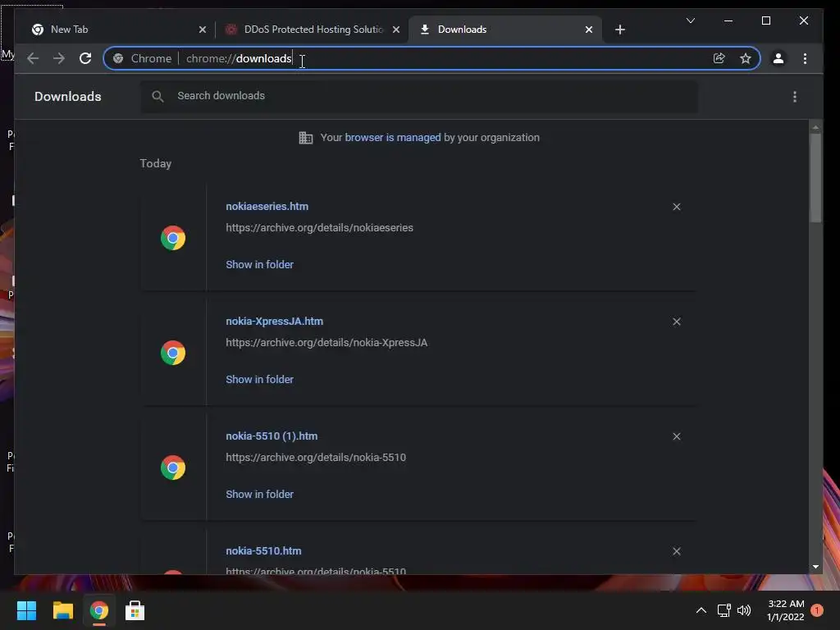Viewport: 840px width, 630px height.
Task: Click the scrollbar down arrow
Action: point(815,566)
